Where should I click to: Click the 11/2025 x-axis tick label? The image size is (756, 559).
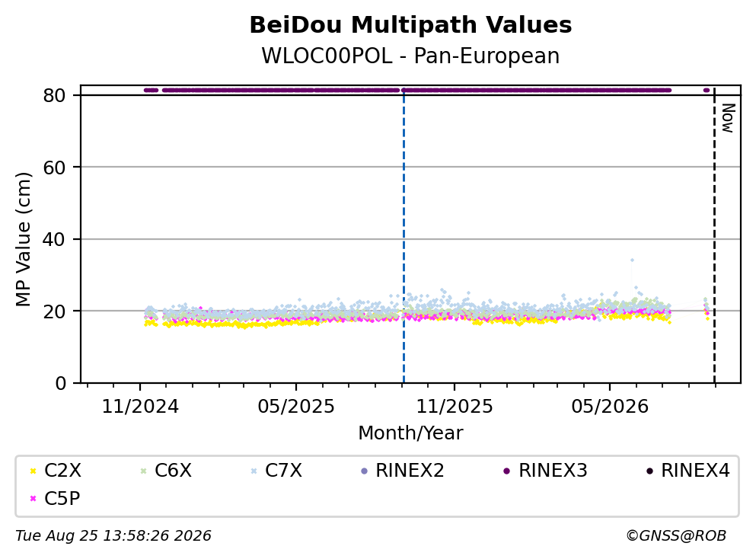pos(455,407)
